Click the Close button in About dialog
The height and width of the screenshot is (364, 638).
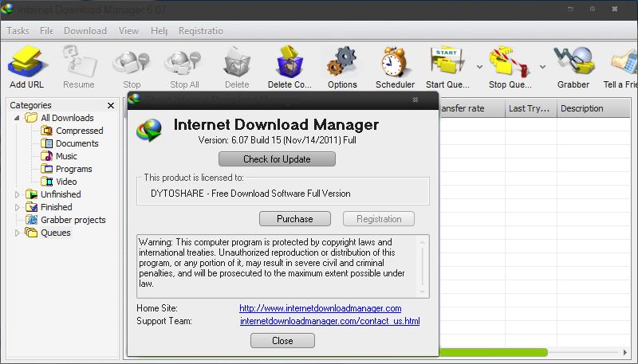pos(282,340)
